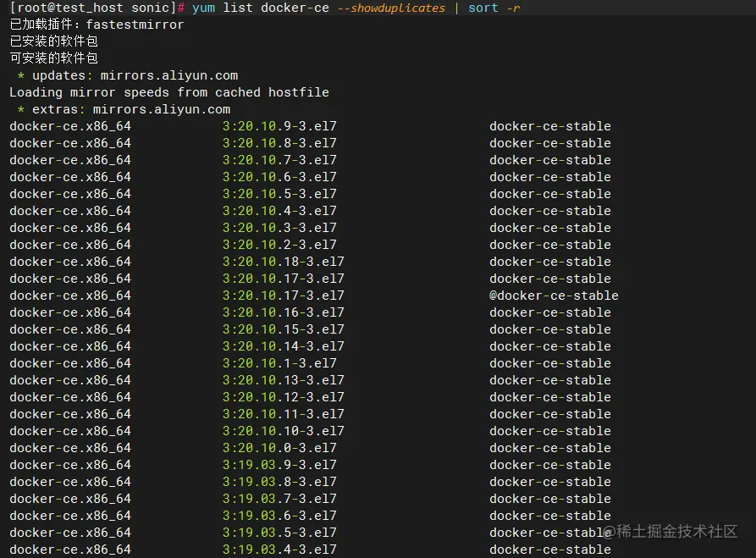The height and width of the screenshot is (558, 756).
Task: Click version "3:20.10.0-3.el7"
Action: pyautogui.click(x=279, y=448)
